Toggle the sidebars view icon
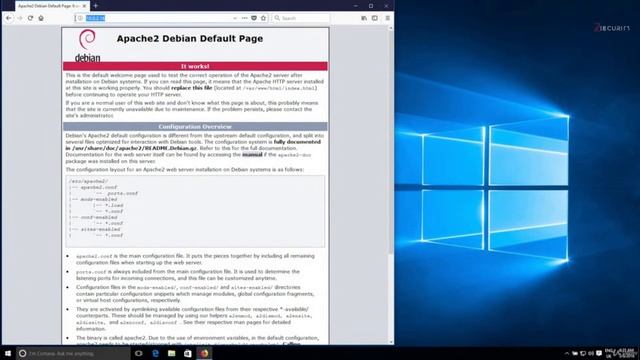The image size is (640, 360). click(375, 18)
